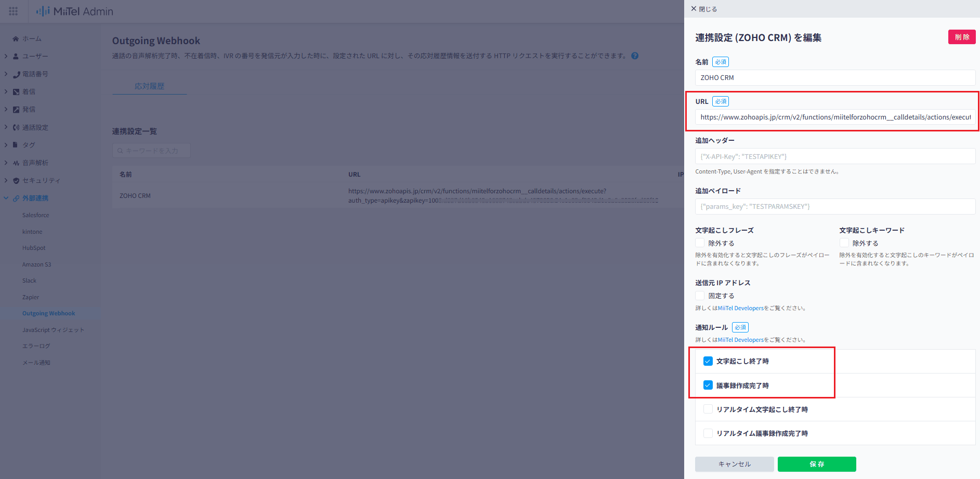Screen dimensions: 980x479
Task: Check 文字起こしキーワード 除外する checkbox
Action: click(844, 243)
